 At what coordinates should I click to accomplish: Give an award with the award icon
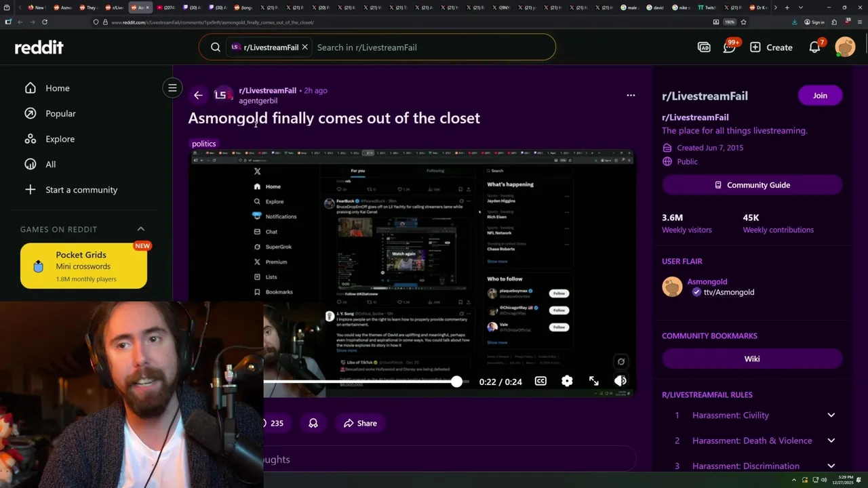[313, 423]
